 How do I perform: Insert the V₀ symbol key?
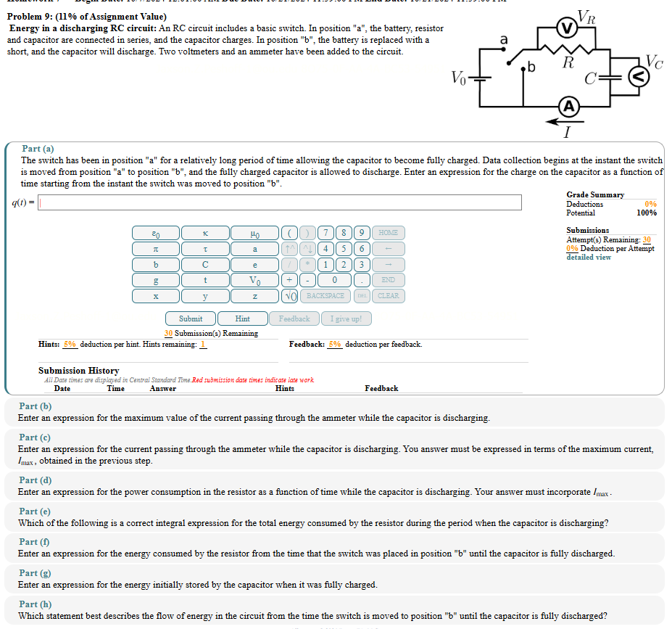pos(254,279)
